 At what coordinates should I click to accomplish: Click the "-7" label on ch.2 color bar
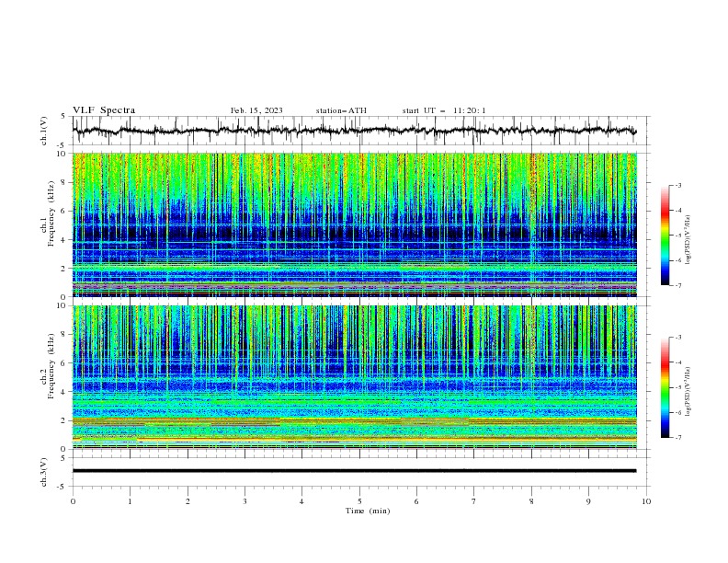(x=678, y=437)
